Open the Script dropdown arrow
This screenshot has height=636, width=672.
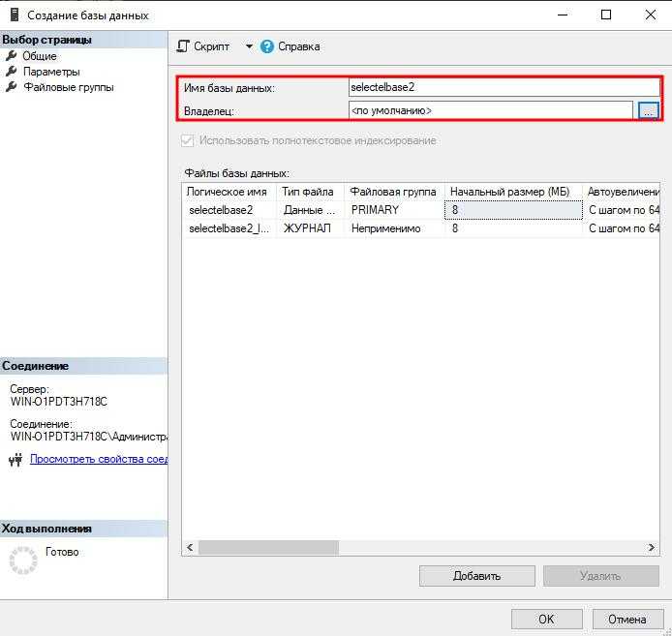[248, 46]
